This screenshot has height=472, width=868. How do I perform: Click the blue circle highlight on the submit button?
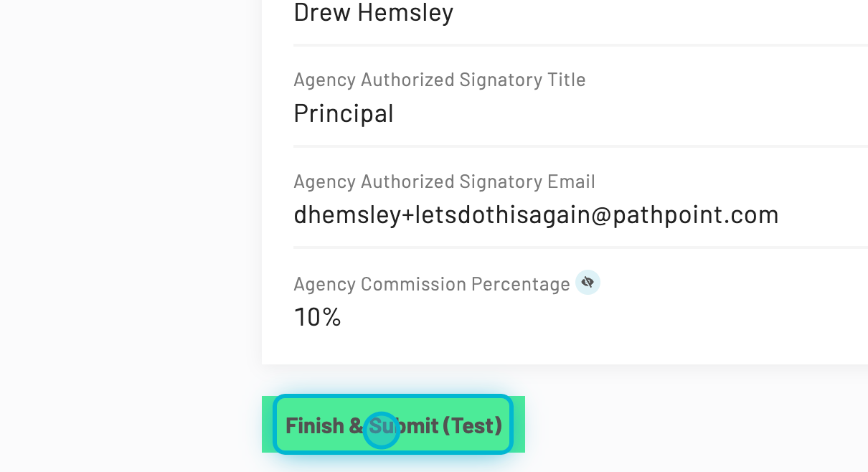[381, 430]
